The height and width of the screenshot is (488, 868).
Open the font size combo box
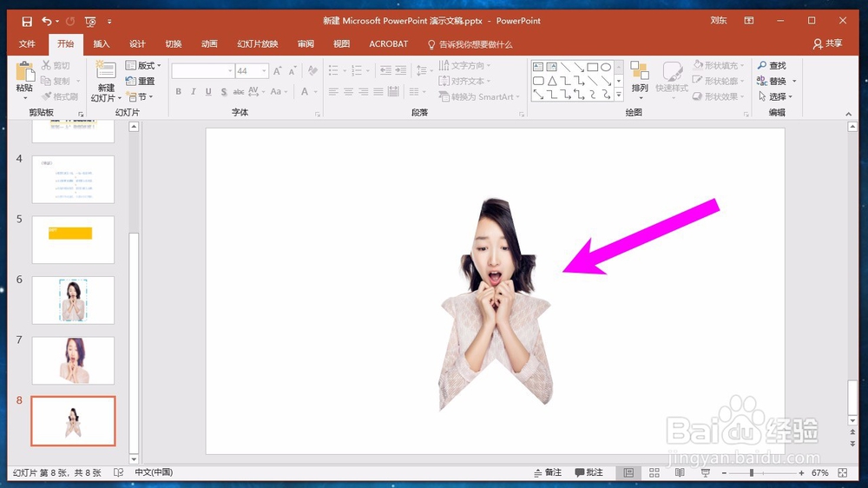(x=252, y=71)
